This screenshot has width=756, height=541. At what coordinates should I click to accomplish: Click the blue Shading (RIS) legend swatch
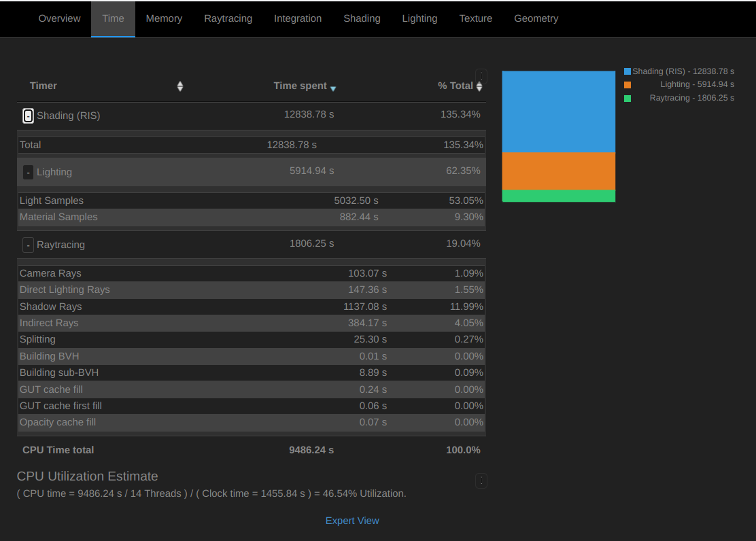(x=628, y=71)
